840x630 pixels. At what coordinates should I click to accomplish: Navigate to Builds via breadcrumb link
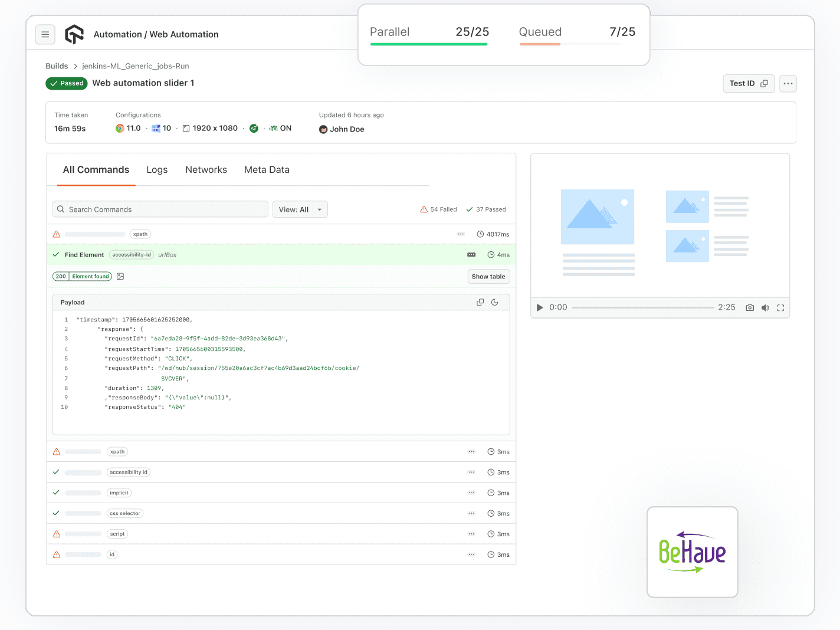click(x=57, y=65)
